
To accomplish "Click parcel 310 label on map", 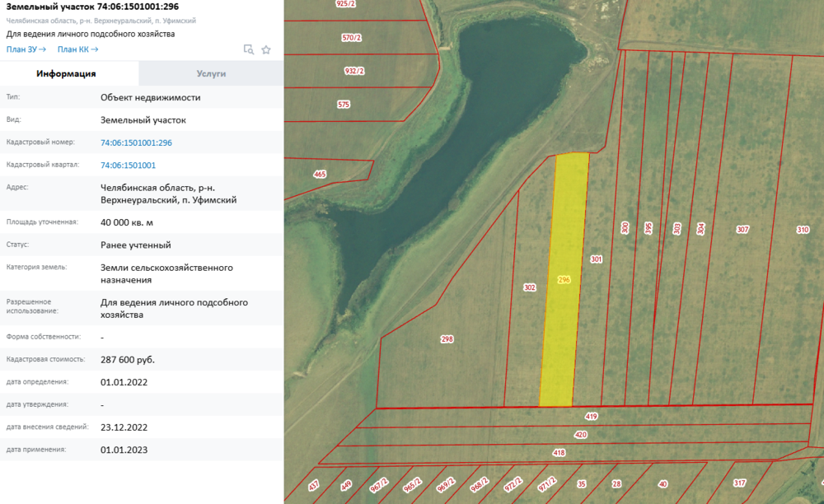I will pos(803,229).
